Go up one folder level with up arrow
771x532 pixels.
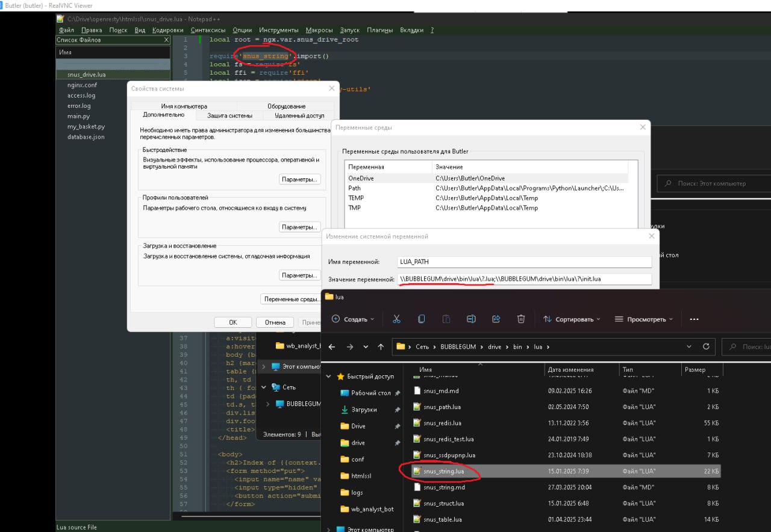381,347
